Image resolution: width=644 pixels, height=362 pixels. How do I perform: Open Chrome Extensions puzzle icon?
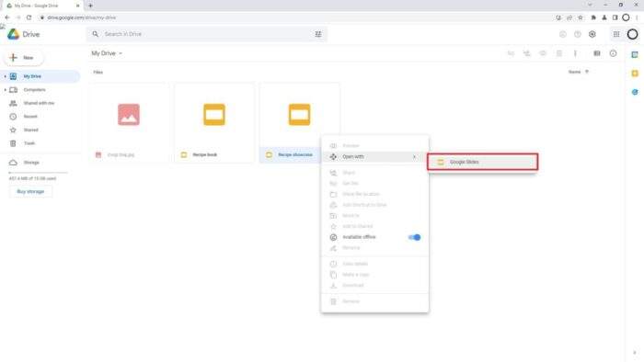click(x=593, y=17)
